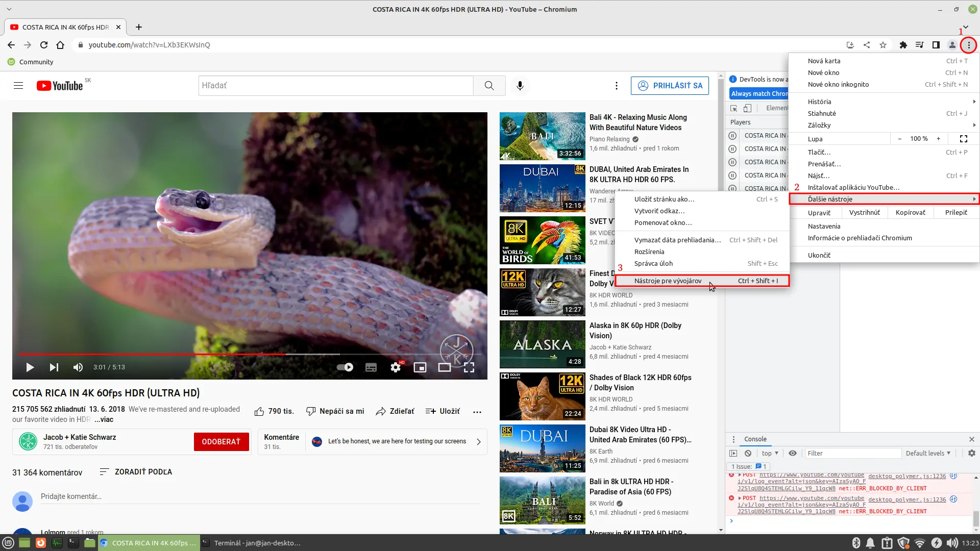Open Nastavenia from menu
The image size is (980, 551).
pos(884,226)
